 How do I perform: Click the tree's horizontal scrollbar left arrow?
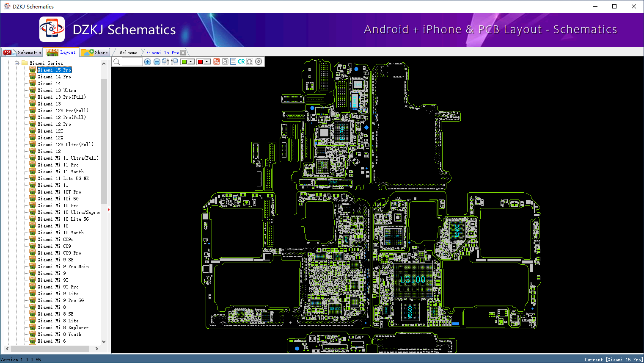coord(7,349)
